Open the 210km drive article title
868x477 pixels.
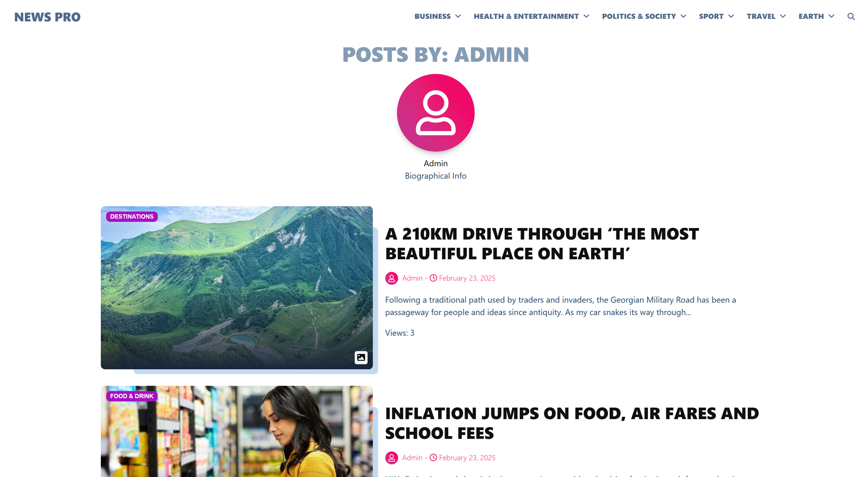pyautogui.click(x=542, y=244)
